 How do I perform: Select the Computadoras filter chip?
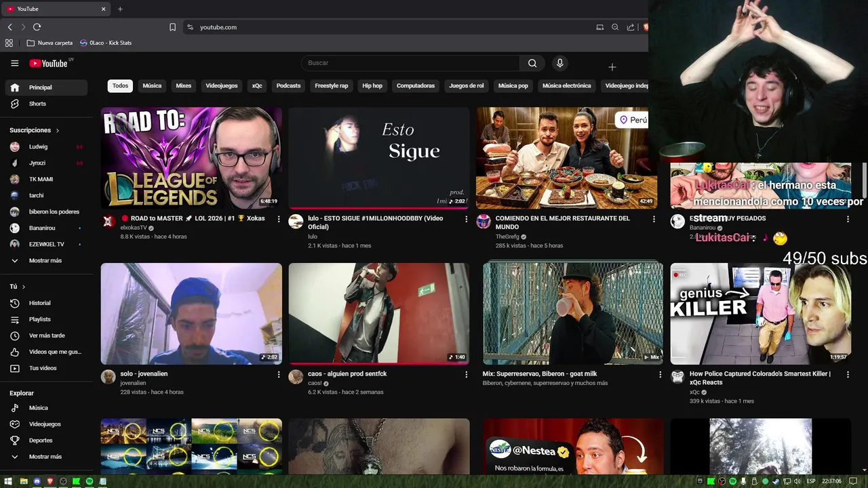[x=416, y=86]
